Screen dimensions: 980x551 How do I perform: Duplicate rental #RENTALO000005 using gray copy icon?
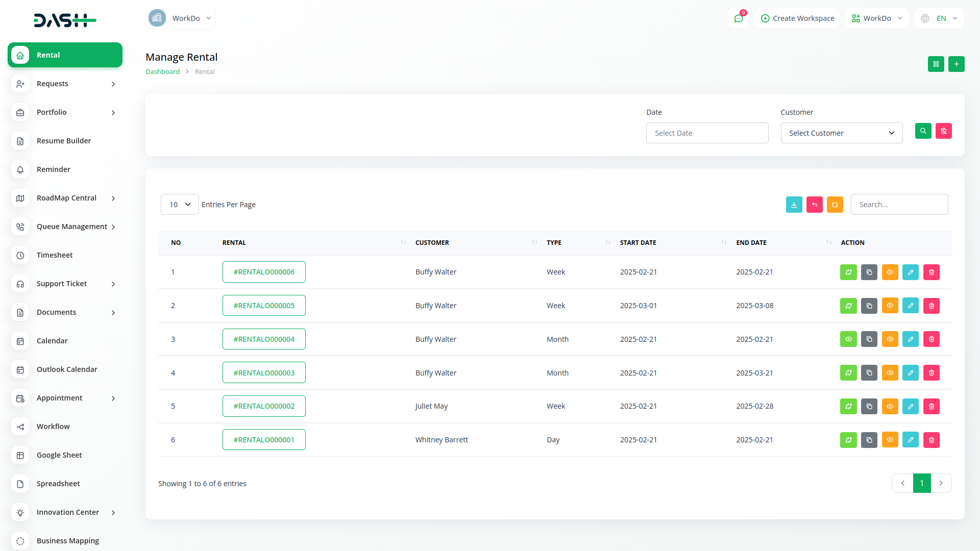(x=869, y=306)
